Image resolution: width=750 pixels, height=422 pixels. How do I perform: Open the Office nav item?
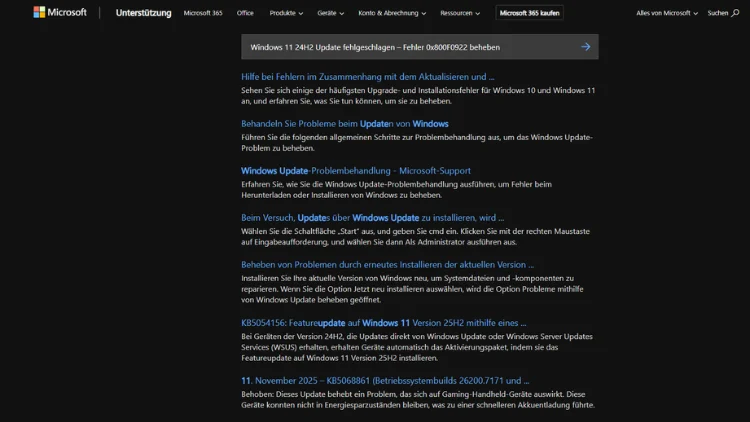pos(245,13)
